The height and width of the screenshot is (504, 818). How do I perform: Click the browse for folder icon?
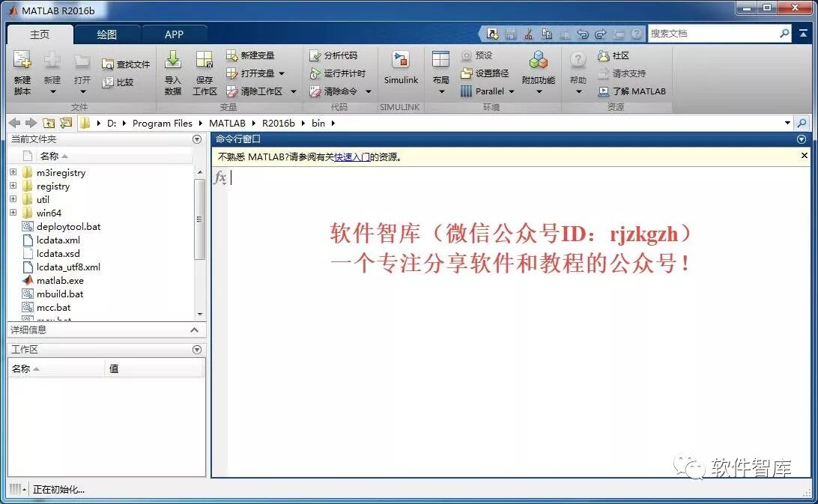[x=66, y=123]
